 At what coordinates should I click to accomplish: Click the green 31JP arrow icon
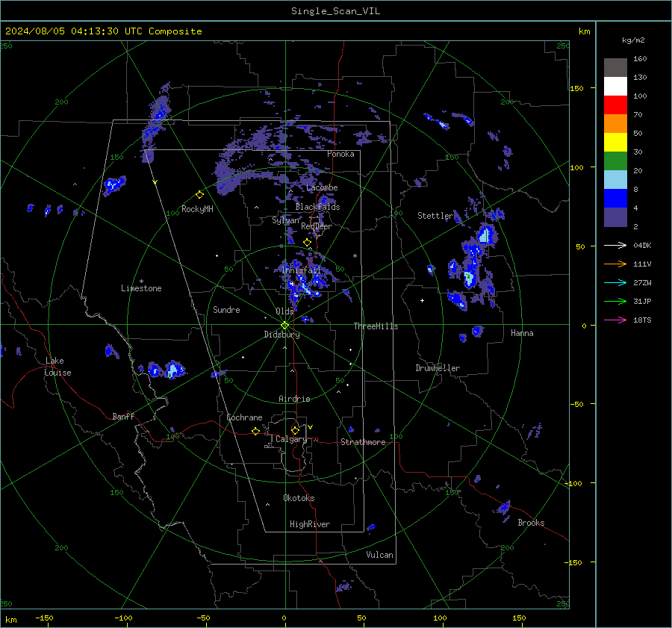pos(615,302)
